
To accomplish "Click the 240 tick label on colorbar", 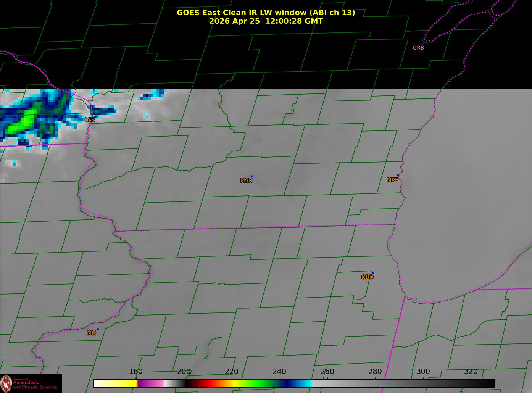I will 279,371.
